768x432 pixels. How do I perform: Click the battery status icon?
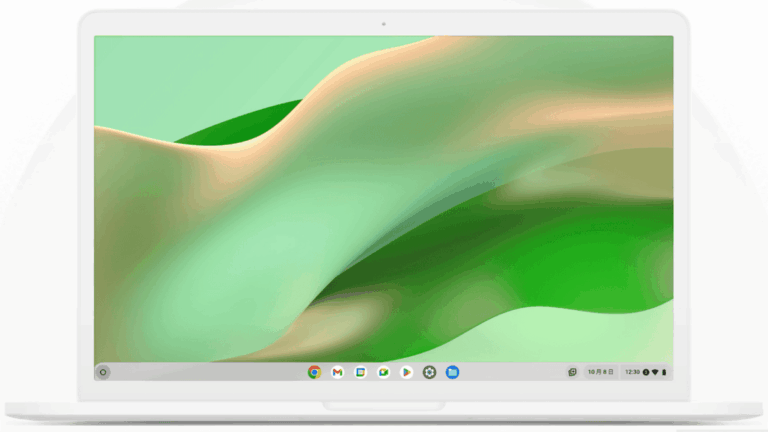664,372
